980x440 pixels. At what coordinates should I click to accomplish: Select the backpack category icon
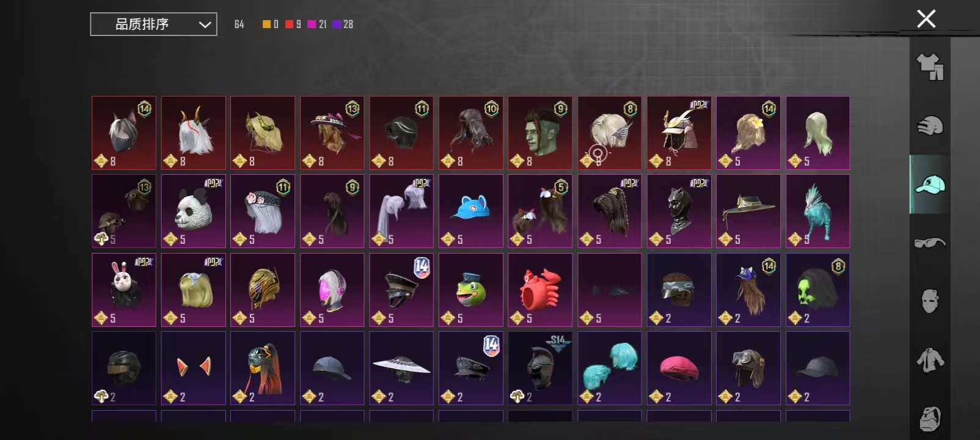tap(930, 419)
